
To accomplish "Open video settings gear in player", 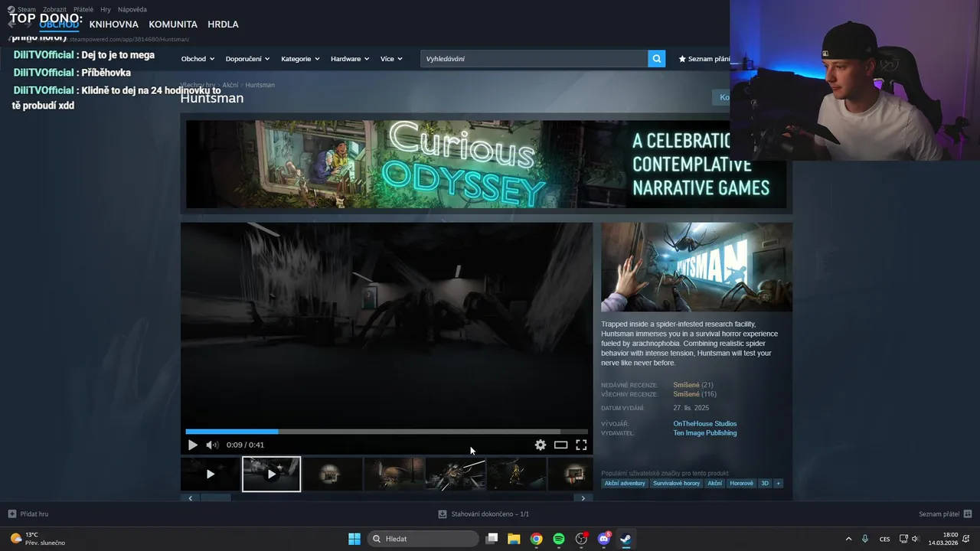I will click(541, 445).
